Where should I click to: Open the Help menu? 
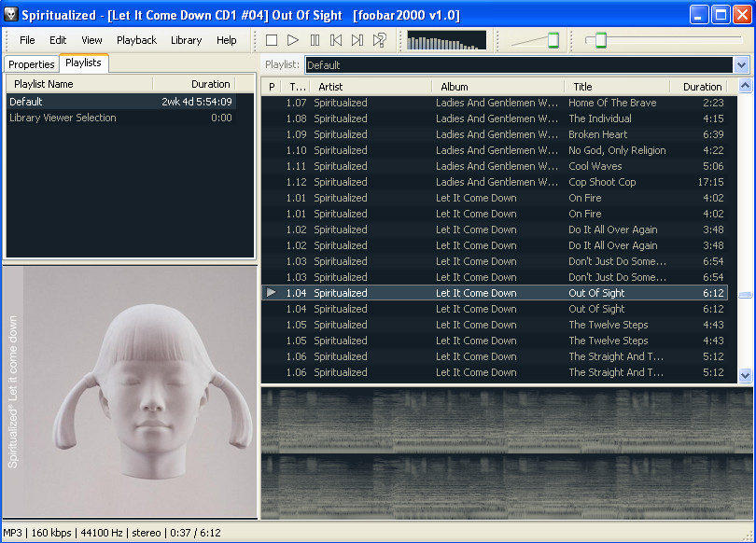click(x=226, y=40)
